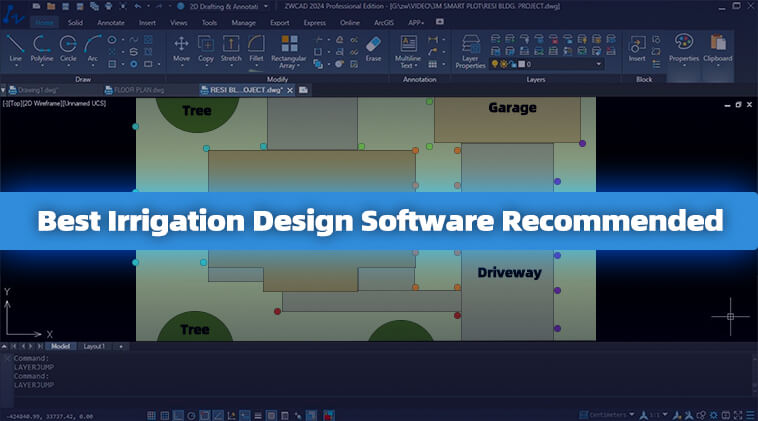Close the RESI BL...OJECT.dwg tab
Screen dimensions: 758x421
tap(290, 90)
